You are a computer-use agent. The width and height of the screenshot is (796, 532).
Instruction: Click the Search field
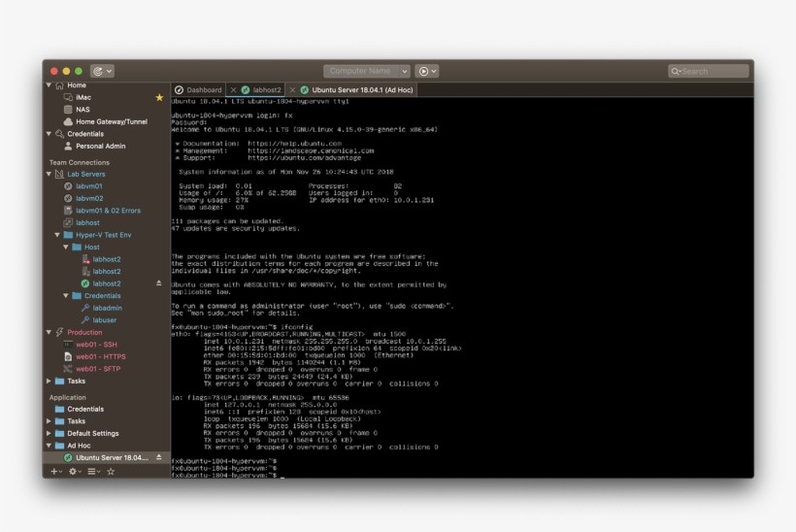click(709, 71)
